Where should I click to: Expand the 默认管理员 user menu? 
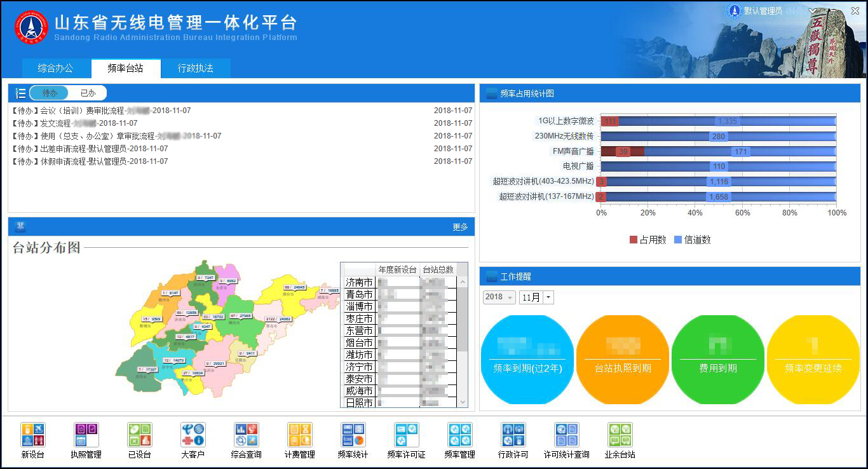click(x=813, y=11)
